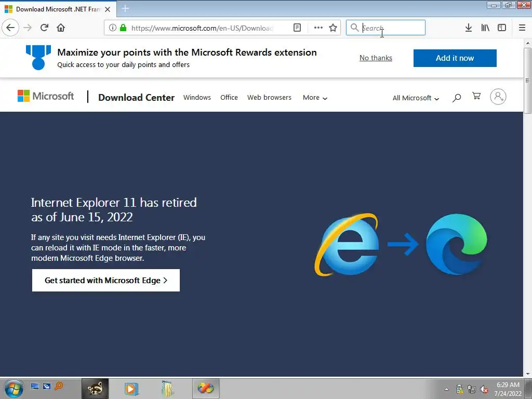Toggle the sidebar view
The width and height of the screenshot is (532, 399).
click(502, 28)
